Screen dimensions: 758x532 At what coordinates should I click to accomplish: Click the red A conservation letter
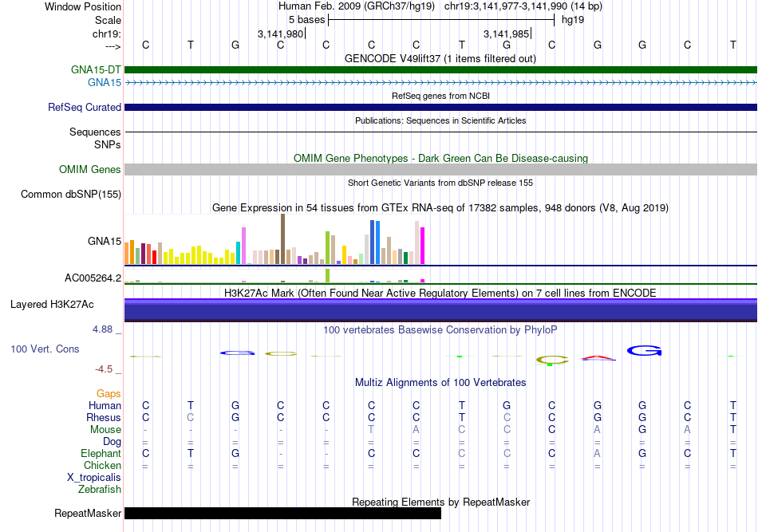pyautogui.click(x=598, y=358)
